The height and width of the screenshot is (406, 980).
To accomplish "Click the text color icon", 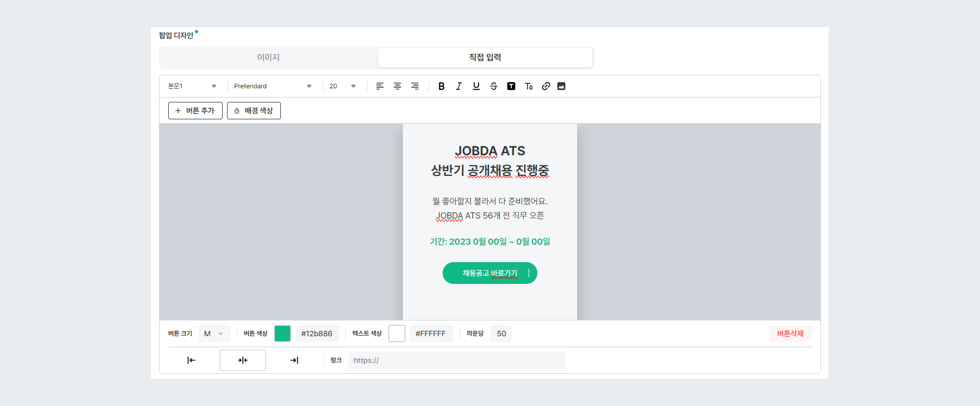I will [529, 86].
